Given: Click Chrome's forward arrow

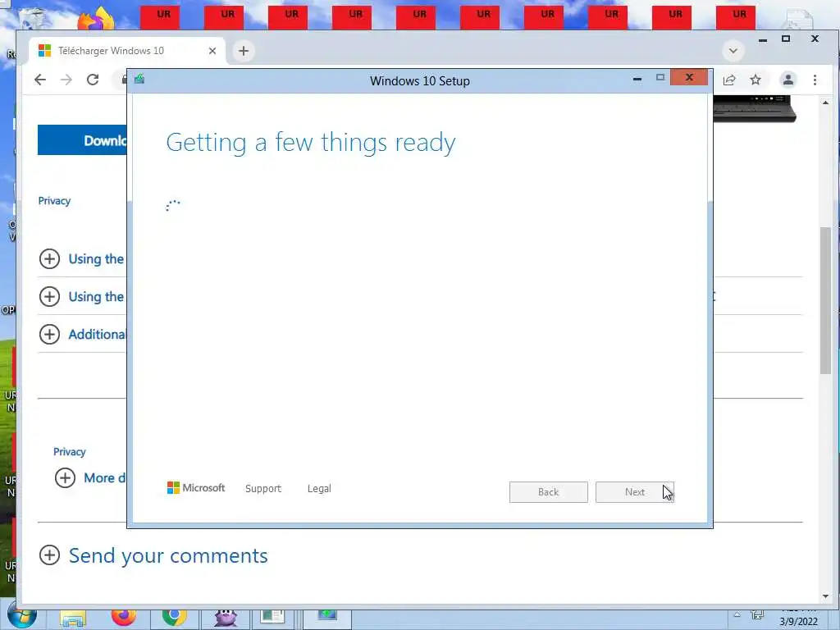Looking at the screenshot, I should coord(66,80).
